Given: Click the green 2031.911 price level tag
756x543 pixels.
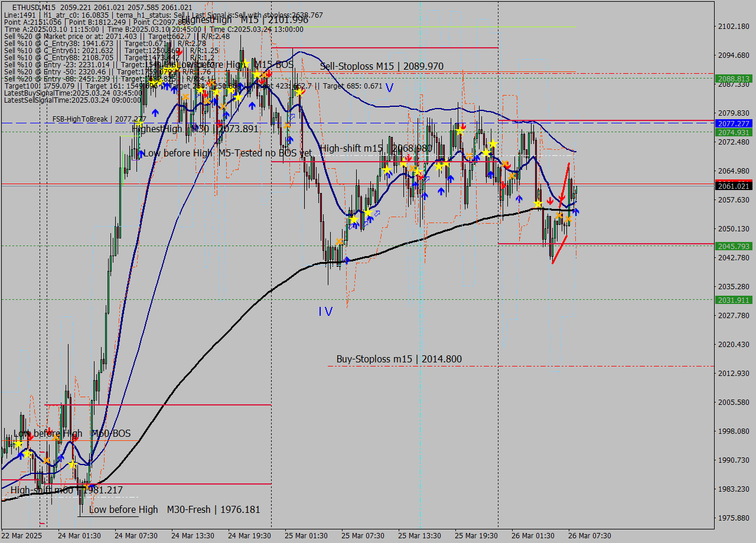Looking at the screenshot, I should (x=734, y=300).
